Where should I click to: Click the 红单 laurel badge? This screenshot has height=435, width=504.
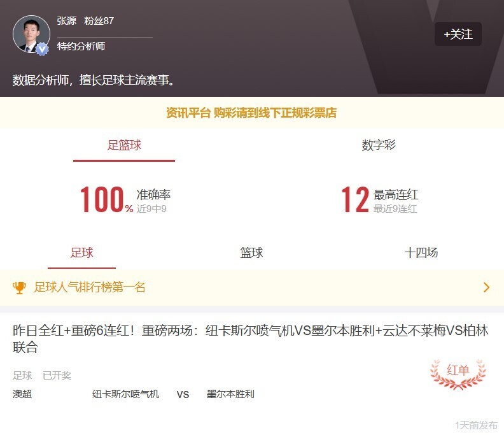458,374
